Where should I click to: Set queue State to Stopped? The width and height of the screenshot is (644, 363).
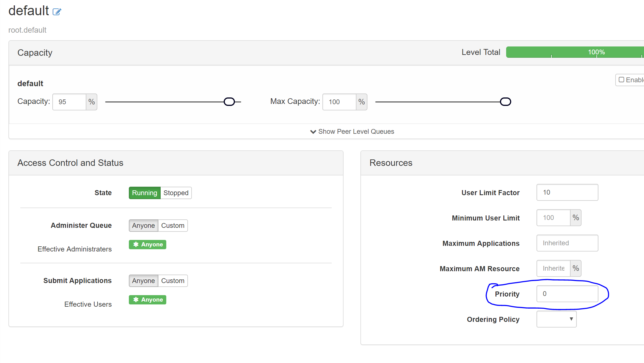coord(176,193)
